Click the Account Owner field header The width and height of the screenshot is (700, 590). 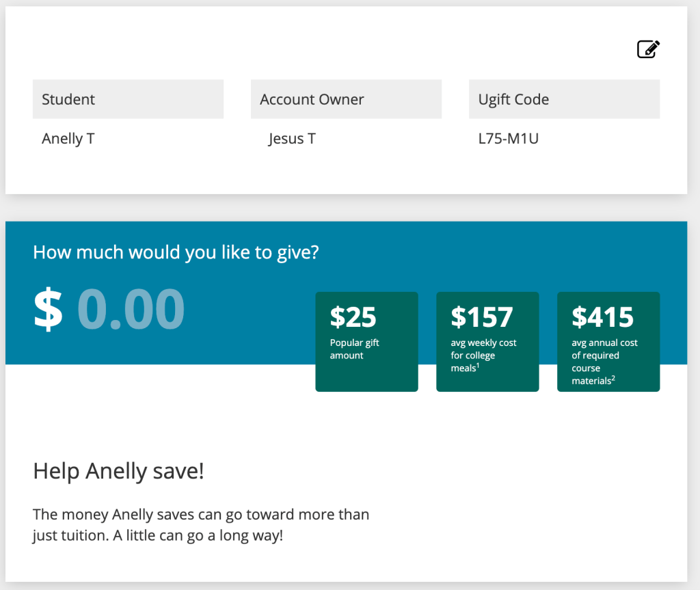(312, 99)
